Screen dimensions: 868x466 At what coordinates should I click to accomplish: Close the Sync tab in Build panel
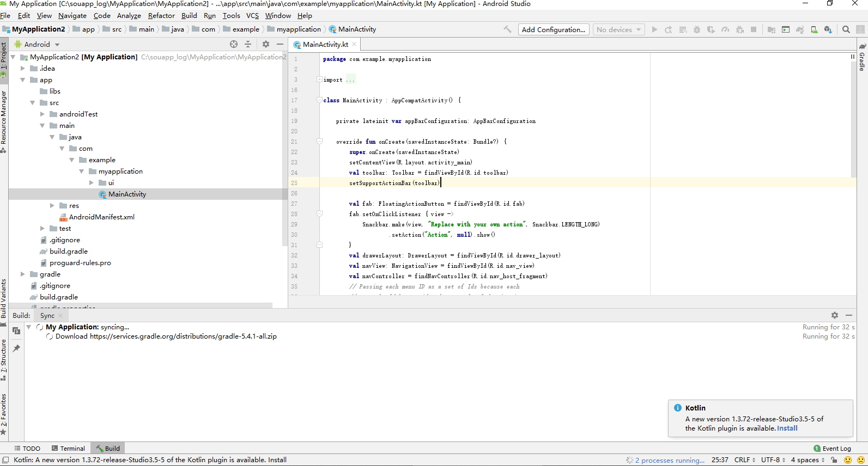[x=60, y=316]
